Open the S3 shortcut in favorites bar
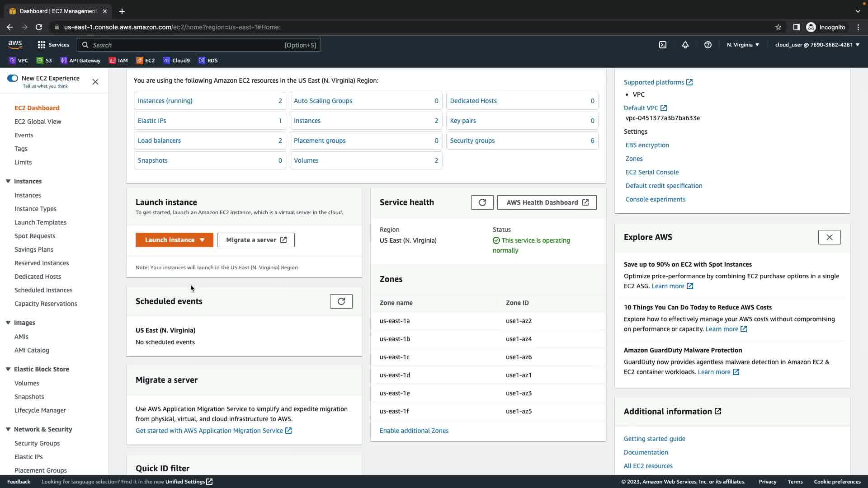Screen dimensions: 868x488 [44, 61]
